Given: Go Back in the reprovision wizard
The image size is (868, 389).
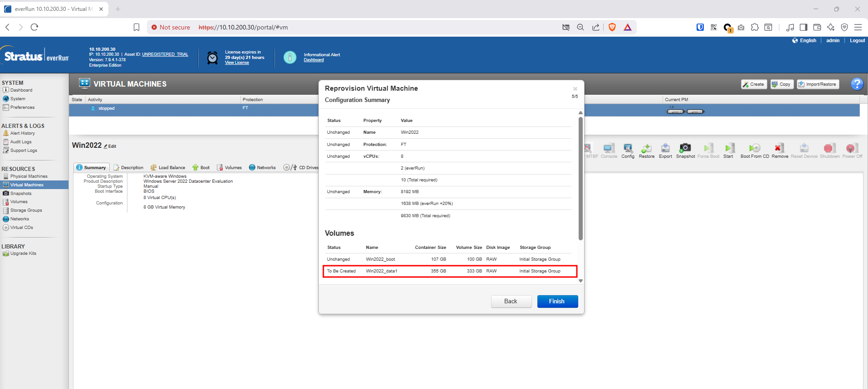Looking at the screenshot, I should [x=511, y=301].
